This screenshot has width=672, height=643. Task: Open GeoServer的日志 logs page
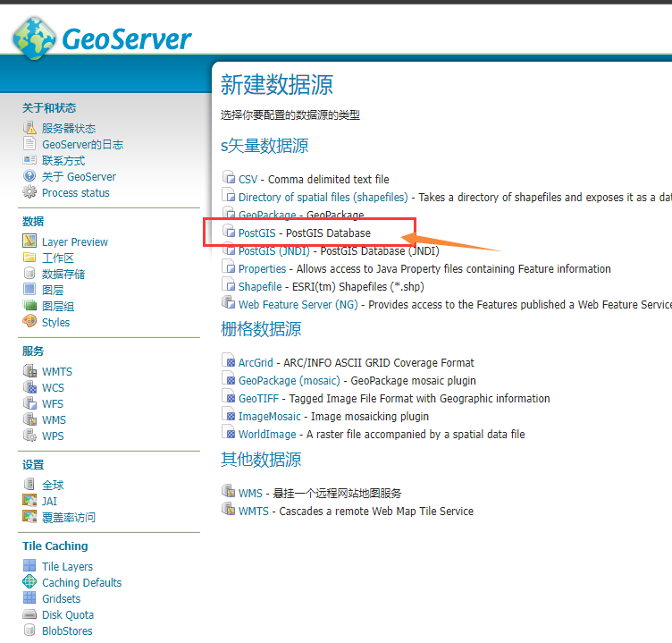coord(83,145)
